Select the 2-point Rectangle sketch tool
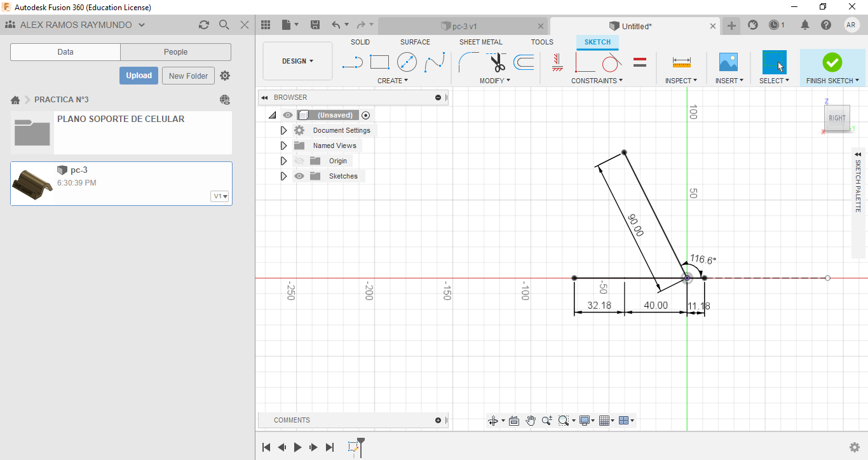The image size is (868, 460). pos(379,62)
